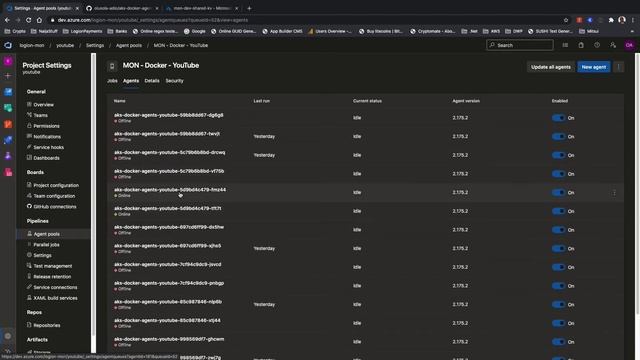Open Overview icon in left rail
This screenshot has height=360, width=640.
coord(8,92)
